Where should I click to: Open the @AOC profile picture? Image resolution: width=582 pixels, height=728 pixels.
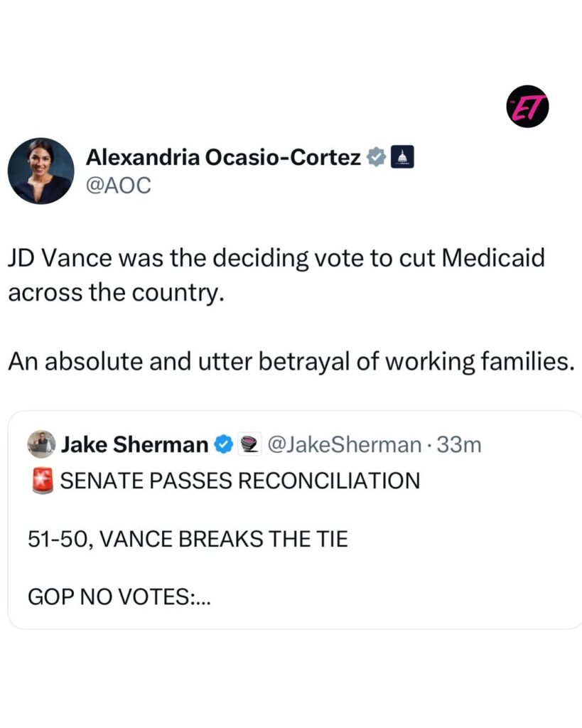pyautogui.click(x=41, y=171)
